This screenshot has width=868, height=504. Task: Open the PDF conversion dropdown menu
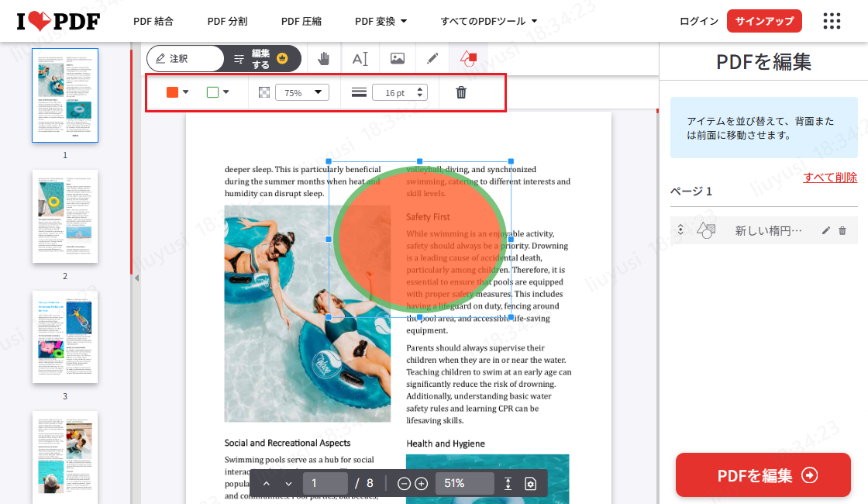381,21
